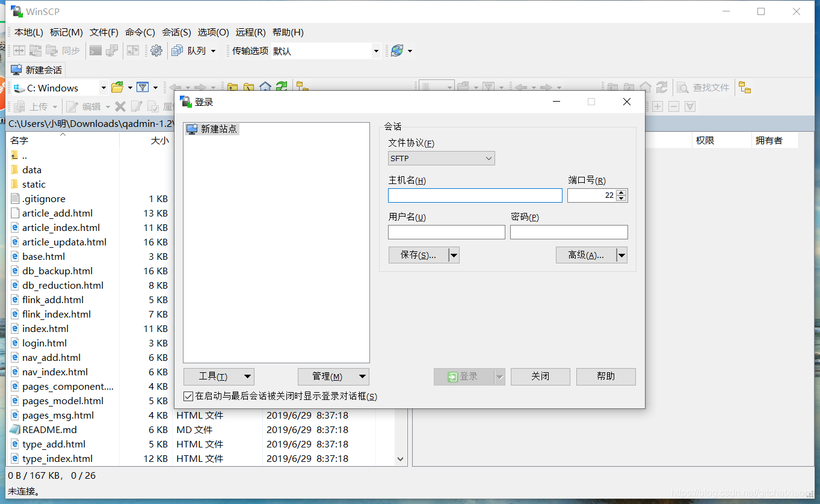The height and width of the screenshot is (504, 820).
Task: Select the article_add.html file name
Action: pyautogui.click(x=57, y=213)
